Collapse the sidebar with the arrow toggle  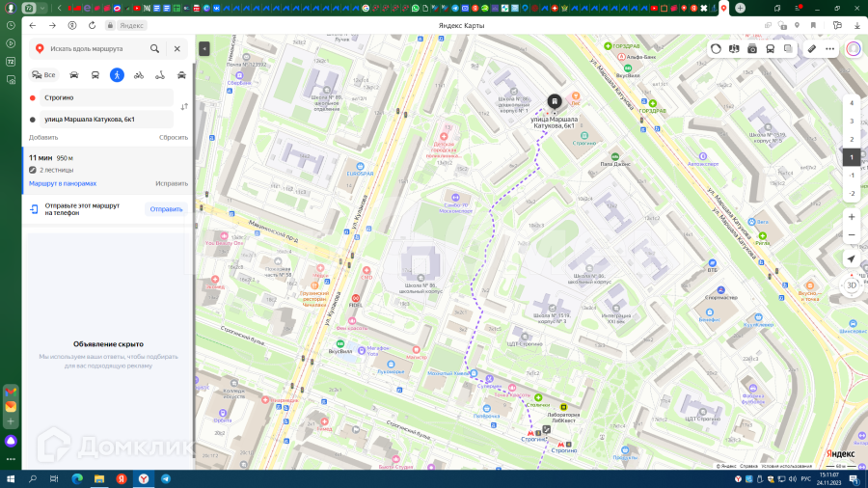coord(204,48)
